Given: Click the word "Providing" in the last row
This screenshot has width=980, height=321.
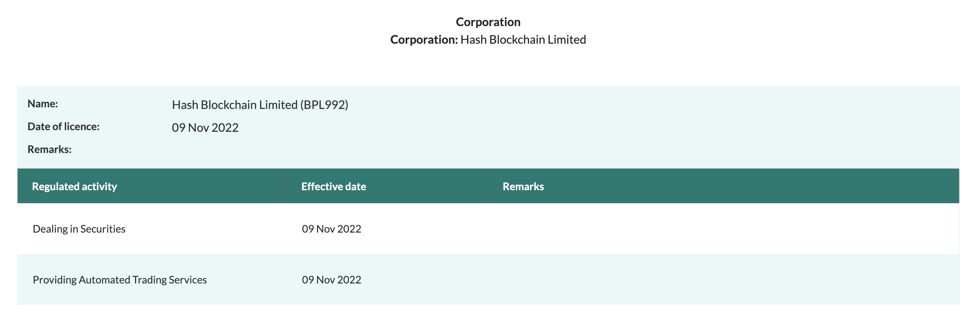Looking at the screenshot, I should click(x=55, y=280).
